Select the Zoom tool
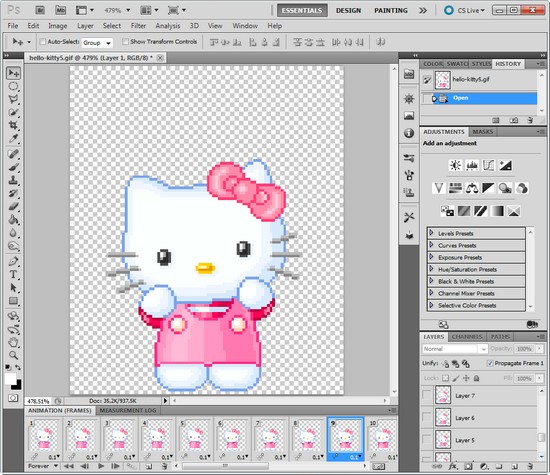The image size is (550, 475). coord(13,355)
